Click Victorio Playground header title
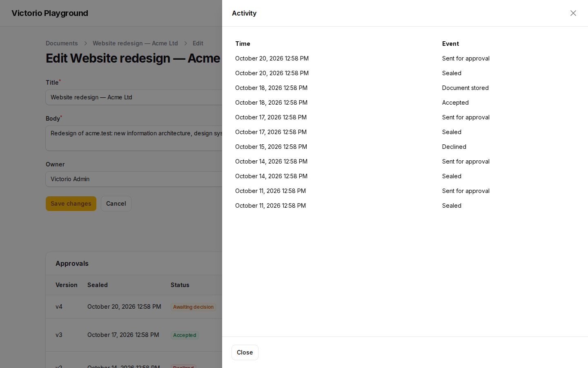Viewport: 588px width, 368px height. point(50,13)
